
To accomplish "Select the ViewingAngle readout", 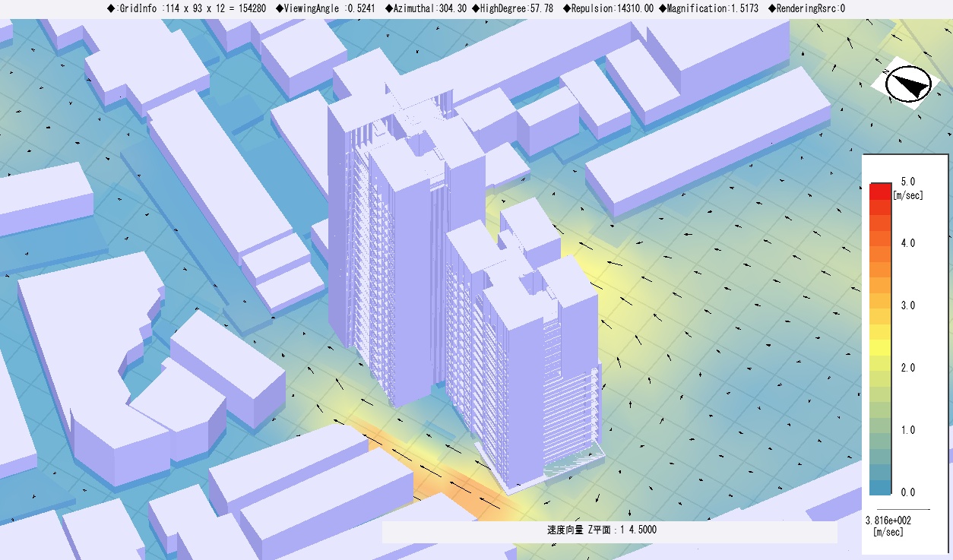I will [x=346, y=9].
